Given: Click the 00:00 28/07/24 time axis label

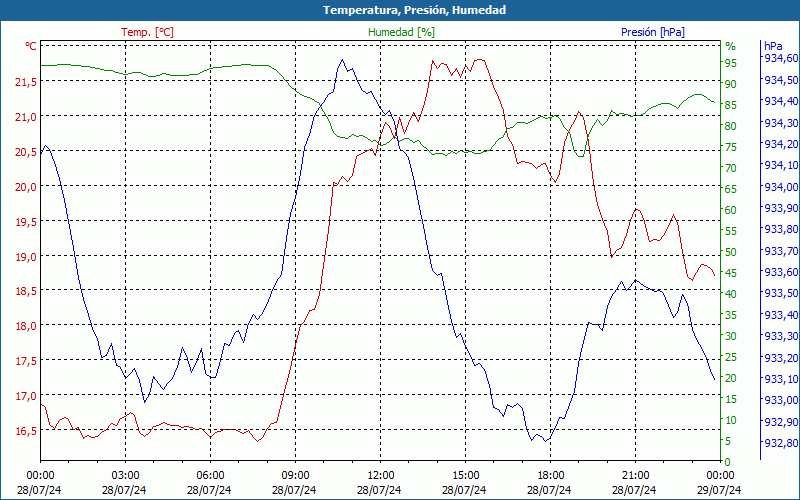Looking at the screenshot, I should [40, 483].
